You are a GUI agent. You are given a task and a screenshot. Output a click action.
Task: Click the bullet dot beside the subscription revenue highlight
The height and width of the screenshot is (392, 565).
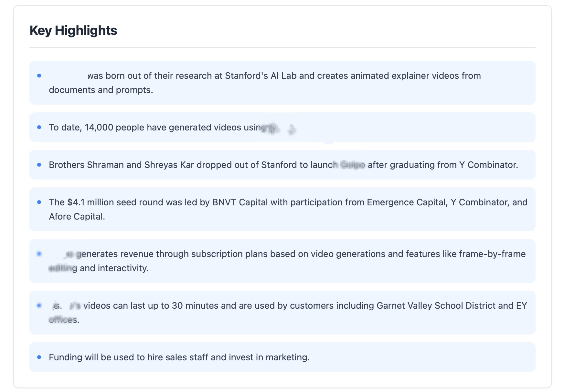pyautogui.click(x=40, y=253)
